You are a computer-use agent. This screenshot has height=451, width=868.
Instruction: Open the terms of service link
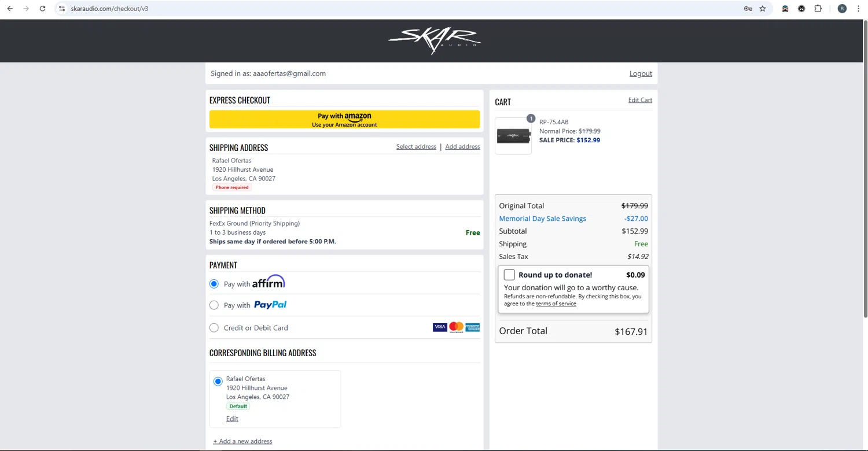pyautogui.click(x=556, y=304)
